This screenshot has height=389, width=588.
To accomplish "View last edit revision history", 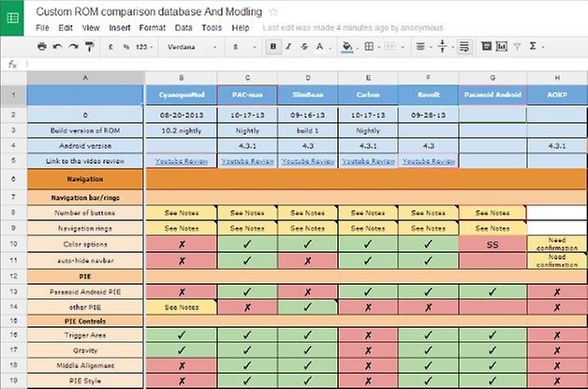I will (353, 28).
